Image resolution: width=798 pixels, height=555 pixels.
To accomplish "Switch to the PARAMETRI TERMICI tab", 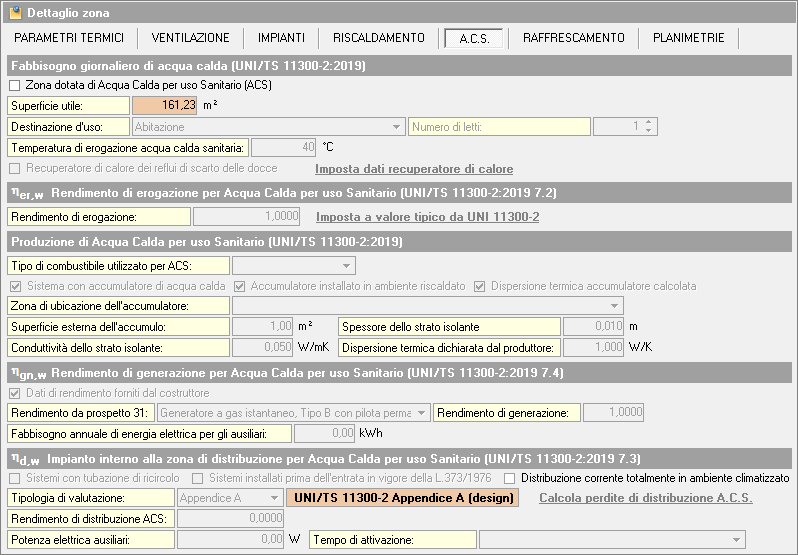I will pos(70,38).
